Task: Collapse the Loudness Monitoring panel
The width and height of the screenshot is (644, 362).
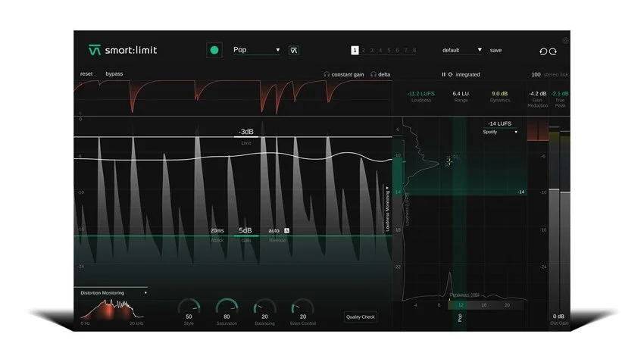Action: [387, 209]
